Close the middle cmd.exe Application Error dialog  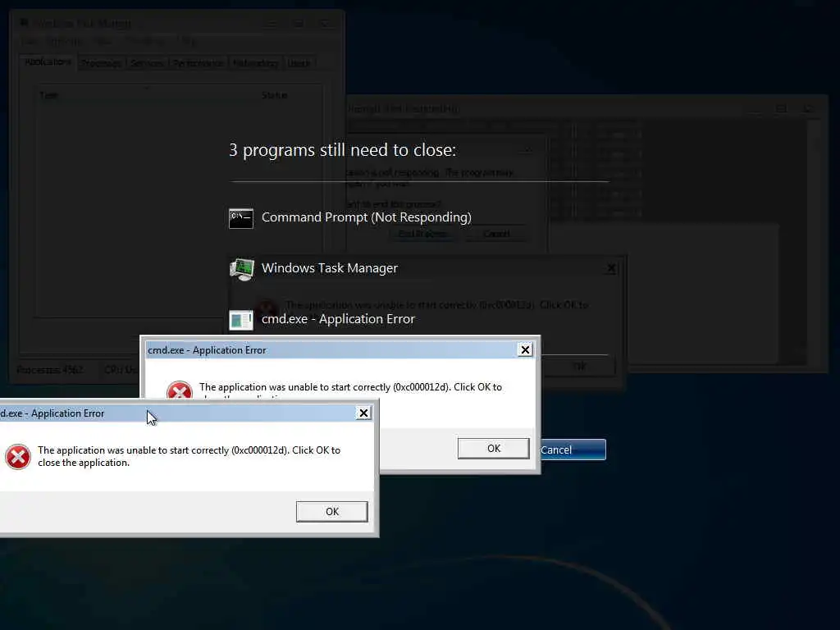pyautogui.click(x=525, y=349)
